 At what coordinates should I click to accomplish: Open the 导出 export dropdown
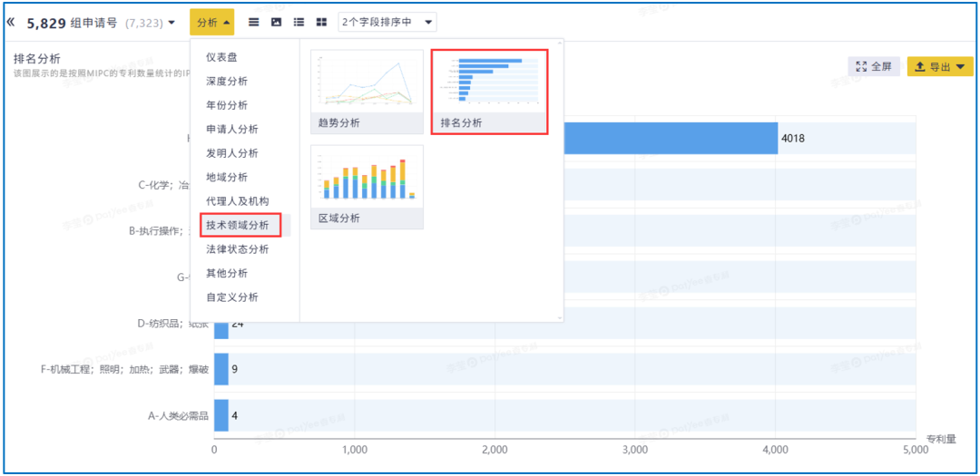[x=940, y=66]
